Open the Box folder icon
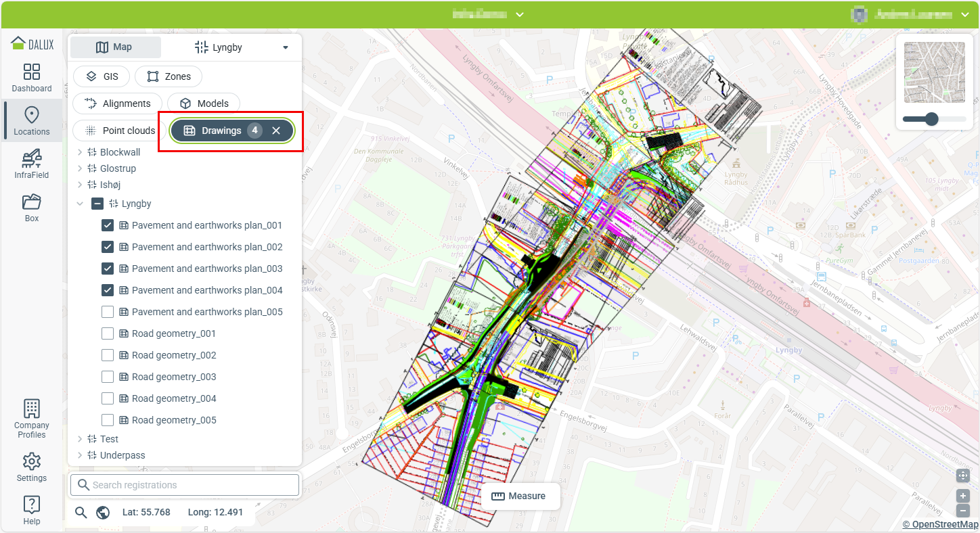Viewport: 980px width, 533px height. tap(32, 208)
